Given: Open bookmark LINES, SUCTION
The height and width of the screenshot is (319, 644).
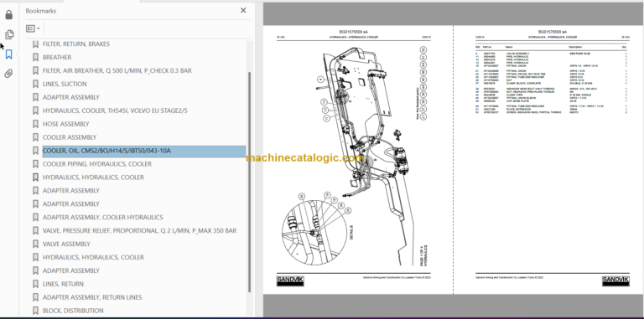Looking at the screenshot, I should coord(65,84).
